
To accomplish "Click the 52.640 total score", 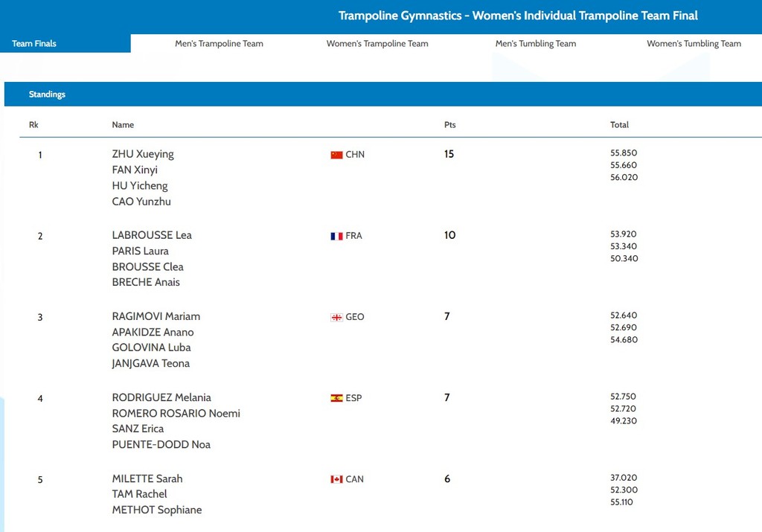I will coord(624,315).
